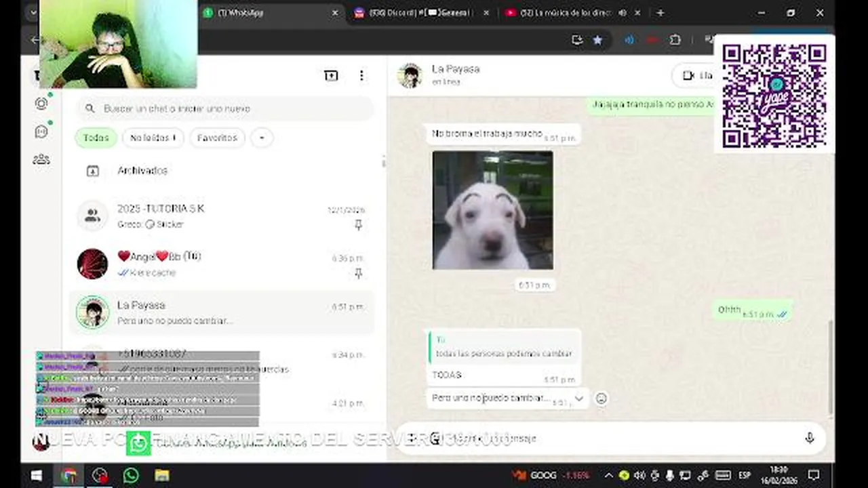868x488 pixels.
Task: Click the pin icon on 2025 -TUTORIA 5 K chat
Action: coord(359,225)
